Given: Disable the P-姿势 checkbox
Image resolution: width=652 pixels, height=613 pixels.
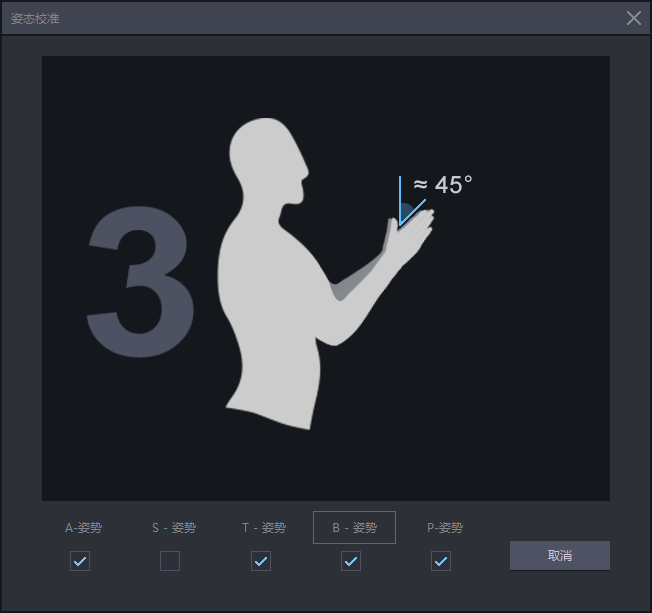Looking at the screenshot, I should click(x=440, y=561).
